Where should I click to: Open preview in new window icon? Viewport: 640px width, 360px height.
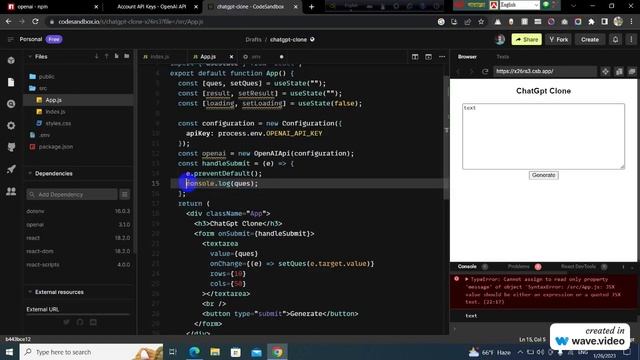(x=632, y=71)
